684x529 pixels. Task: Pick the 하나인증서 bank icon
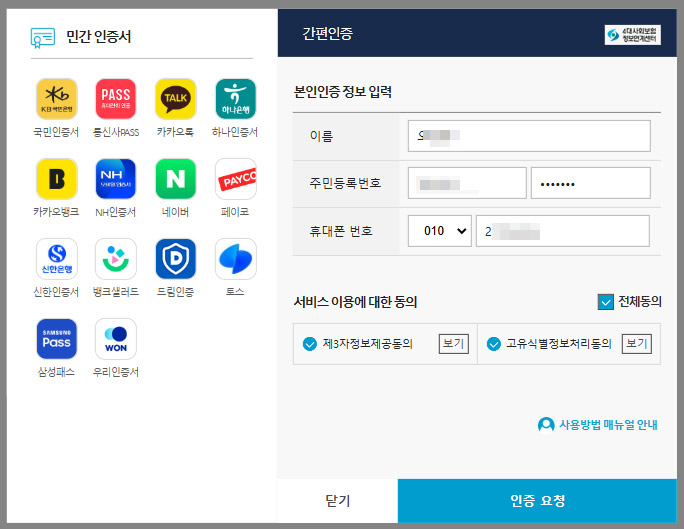pos(236,99)
